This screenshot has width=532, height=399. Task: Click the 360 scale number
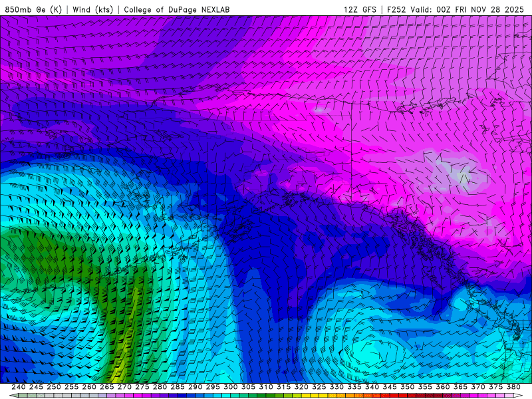coord(442,387)
